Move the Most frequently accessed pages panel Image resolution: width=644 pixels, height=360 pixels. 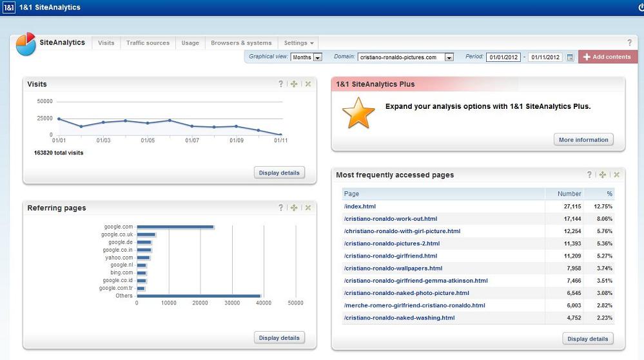coord(603,175)
